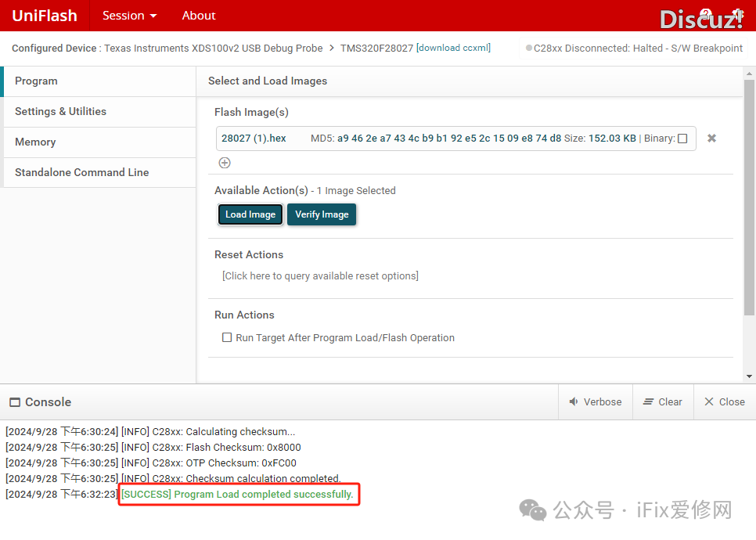The image size is (756, 540).
Task: Open the Session dropdown menu
Action: [x=129, y=16]
